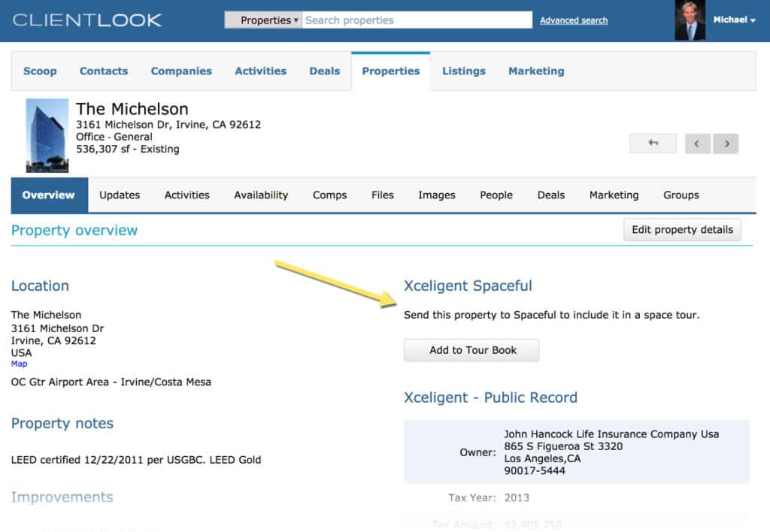Click the Tax Year value "2013"
Viewport: 770px width, 532px height.
click(x=517, y=497)
